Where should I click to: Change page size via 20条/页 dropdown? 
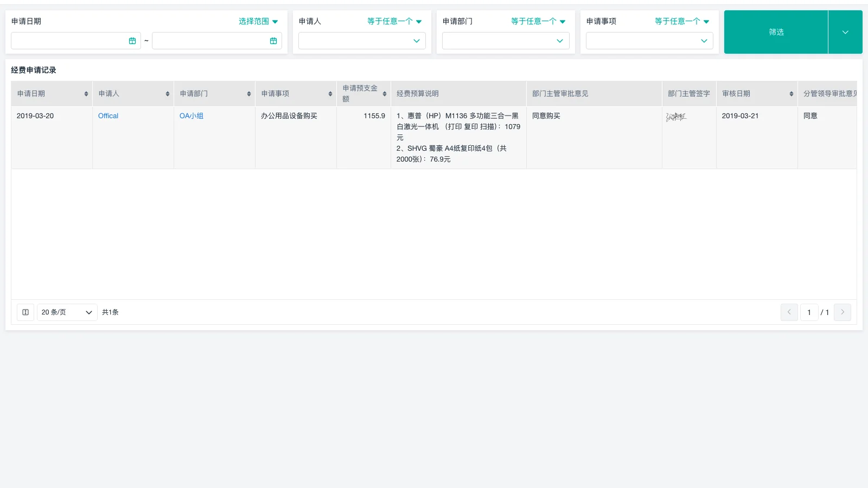[x=67, y=312]
